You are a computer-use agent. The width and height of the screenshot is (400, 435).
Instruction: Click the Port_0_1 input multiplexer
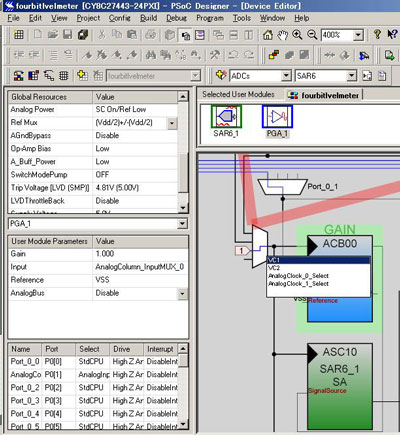pyautogui.click(x=283, y=187)
